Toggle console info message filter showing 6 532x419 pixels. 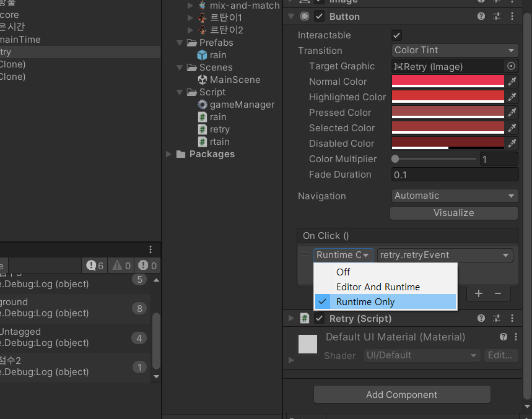click(95, 266)
